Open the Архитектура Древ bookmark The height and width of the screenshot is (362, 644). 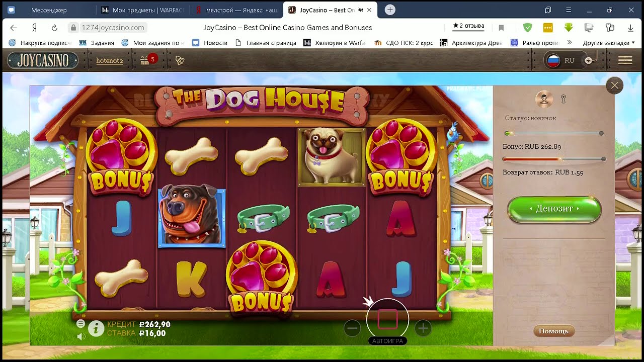tap(471, 43)
